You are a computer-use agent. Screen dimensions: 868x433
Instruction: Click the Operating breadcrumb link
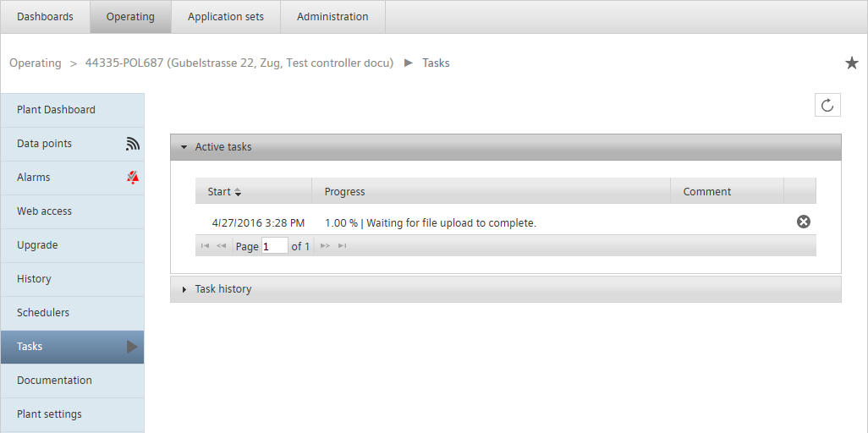tap(36, 63)
